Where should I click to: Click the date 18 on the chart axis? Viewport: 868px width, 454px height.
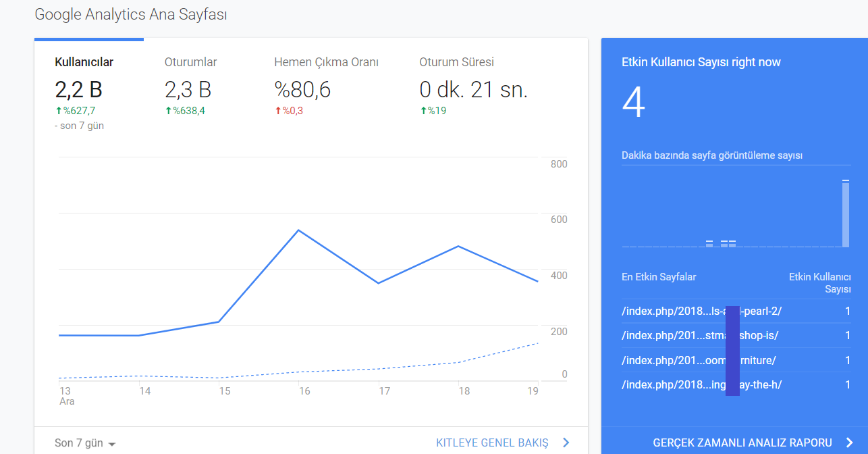pyautogui.click(x=464, y=391)
